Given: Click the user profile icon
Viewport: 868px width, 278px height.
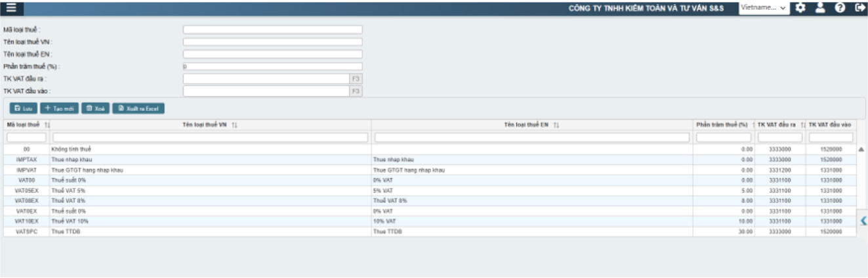Looking at the screenshot, I should click(x=820, y=8).
